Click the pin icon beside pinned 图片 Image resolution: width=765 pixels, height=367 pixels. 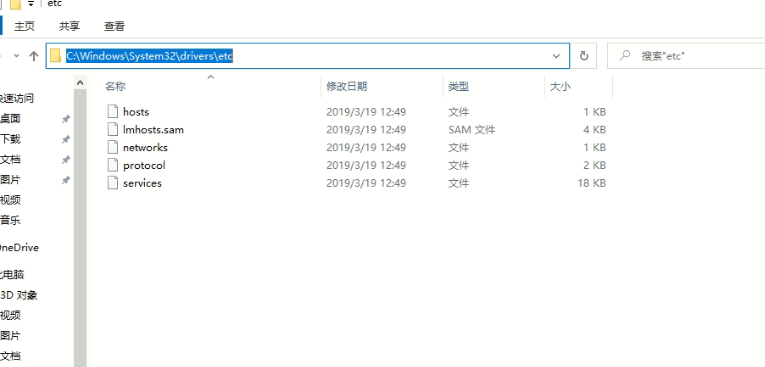pyautogui.click(x=66, y=180)
